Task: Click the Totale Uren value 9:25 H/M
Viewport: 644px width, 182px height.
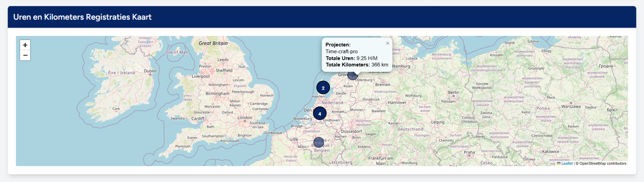Action: click(x=367, y=58)
